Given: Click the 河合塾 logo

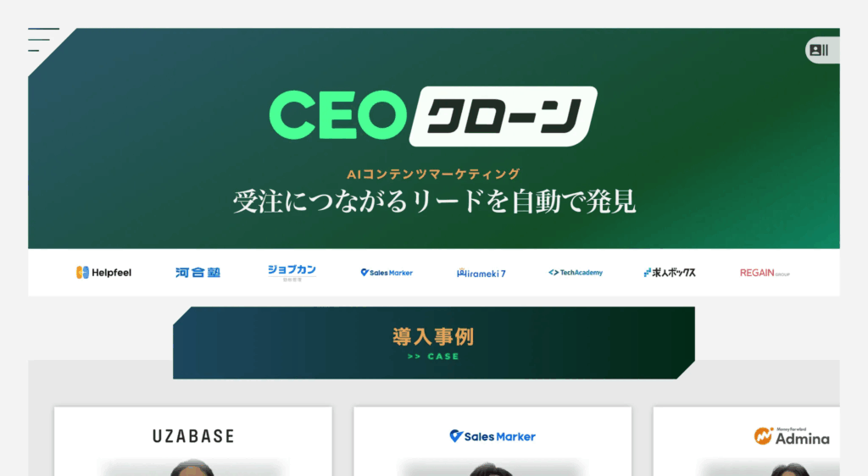Looking at the screenshot, I should (x=198, y=273).
